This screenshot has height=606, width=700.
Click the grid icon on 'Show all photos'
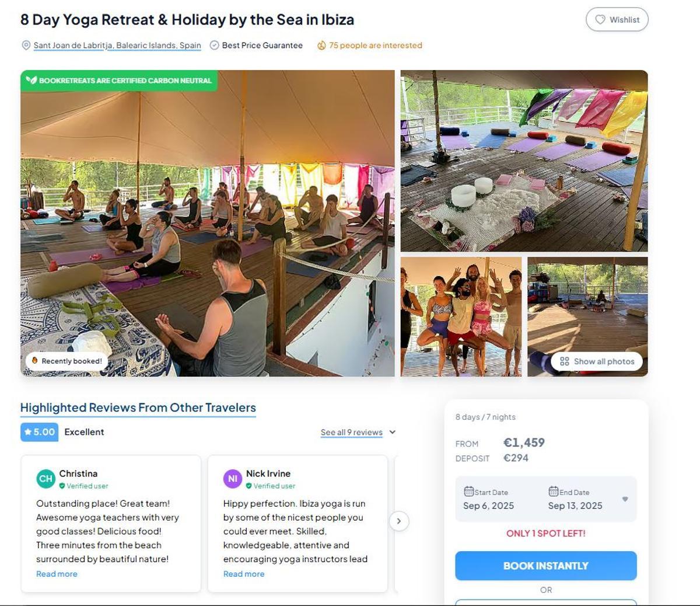[x=565, y=361]
